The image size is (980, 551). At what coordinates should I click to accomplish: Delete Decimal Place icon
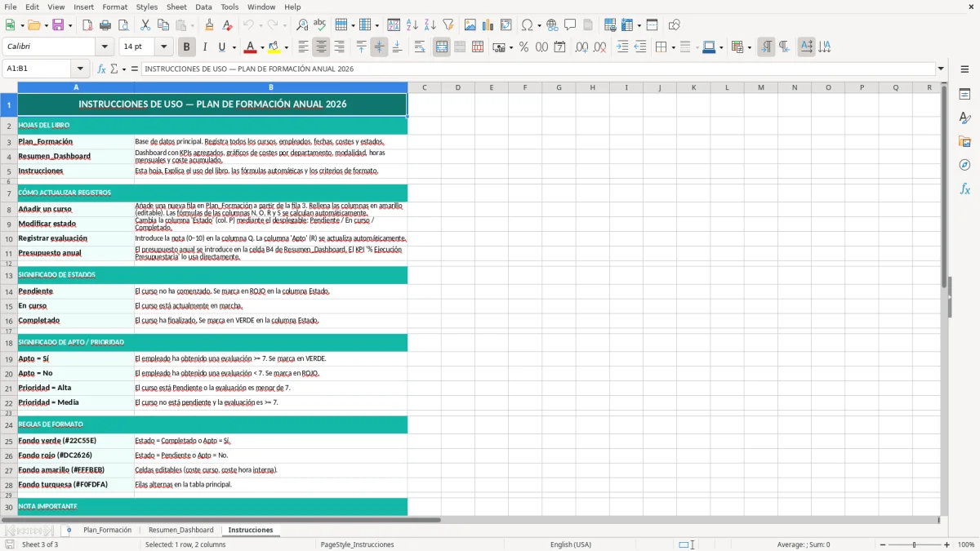point(600,47)
